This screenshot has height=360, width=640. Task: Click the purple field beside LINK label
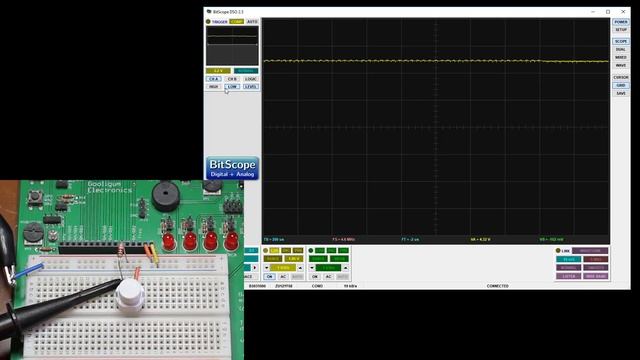(590, 251)
